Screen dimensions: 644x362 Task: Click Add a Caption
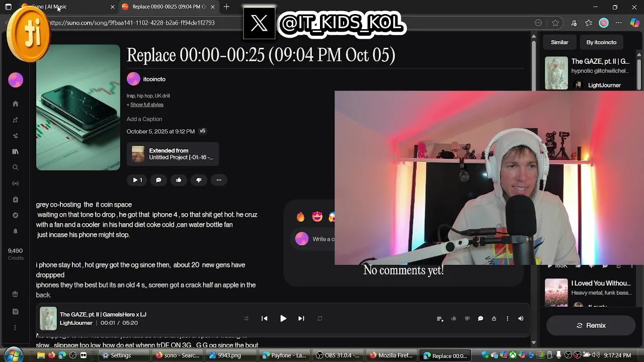tap(144, 119)
